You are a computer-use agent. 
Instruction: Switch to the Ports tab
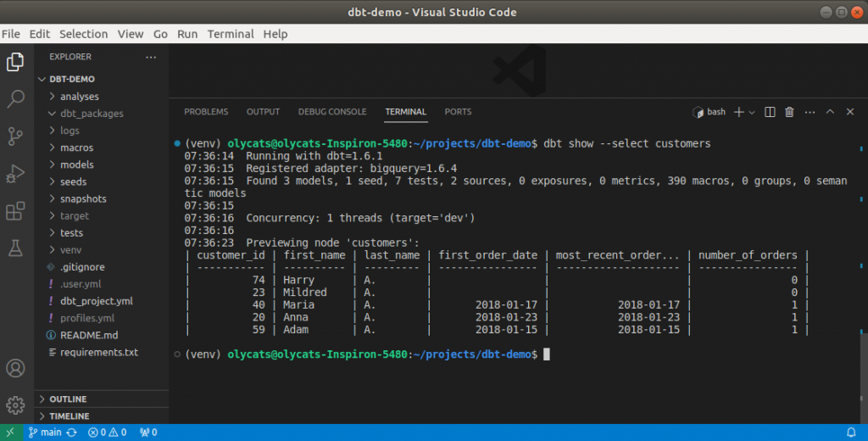coord(458,112)
